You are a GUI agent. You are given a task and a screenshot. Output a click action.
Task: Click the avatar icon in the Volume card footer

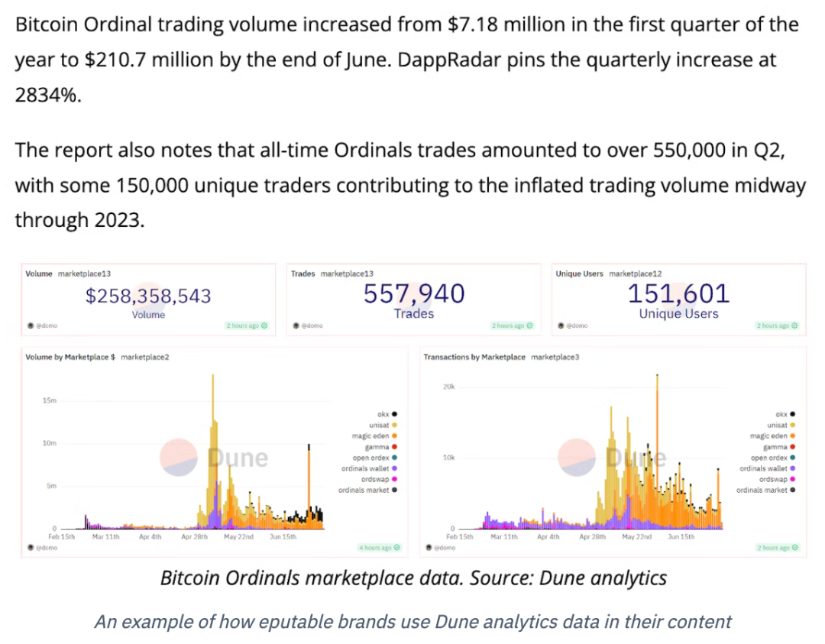point(31,325)
